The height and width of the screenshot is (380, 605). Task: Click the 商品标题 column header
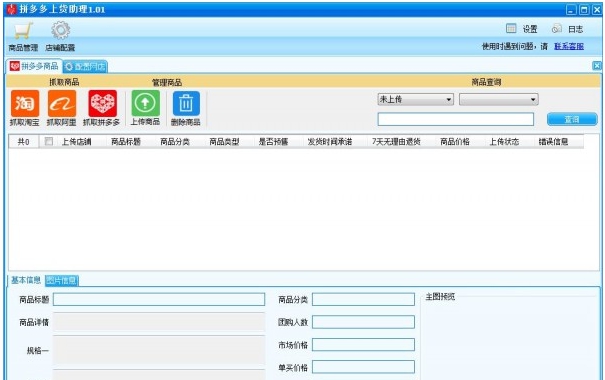(126, 142)
